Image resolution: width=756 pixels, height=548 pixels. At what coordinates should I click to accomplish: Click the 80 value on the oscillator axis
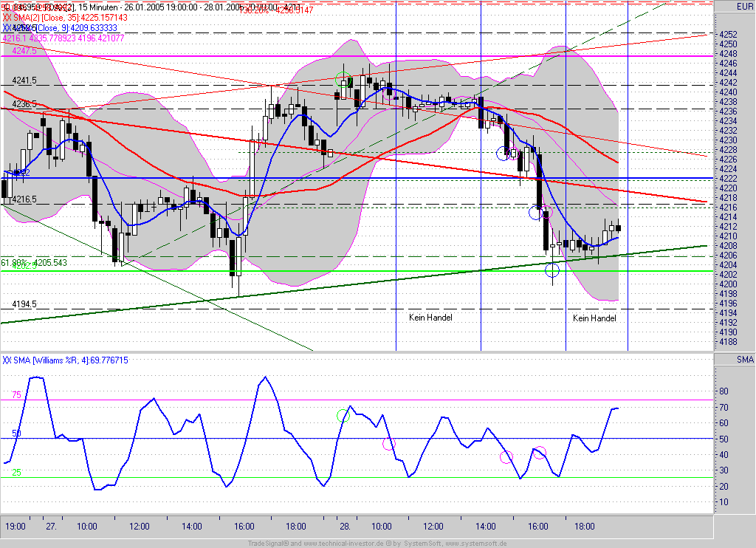(724, 391)
